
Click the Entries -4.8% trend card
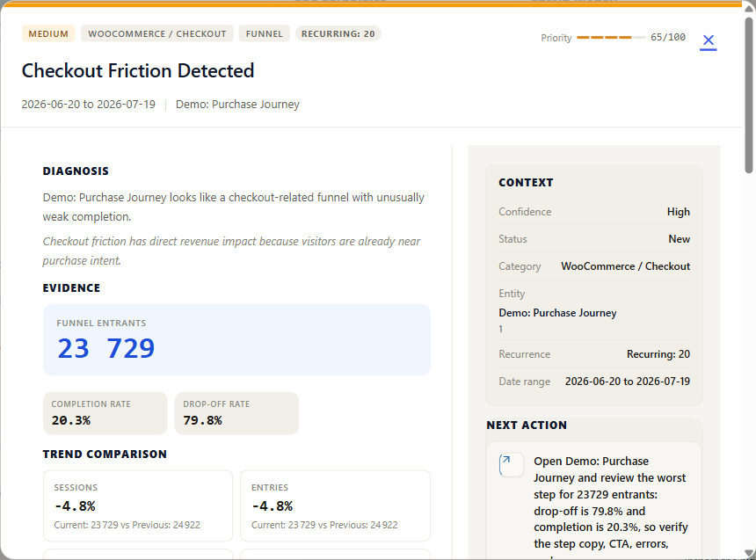coord(335,506)
